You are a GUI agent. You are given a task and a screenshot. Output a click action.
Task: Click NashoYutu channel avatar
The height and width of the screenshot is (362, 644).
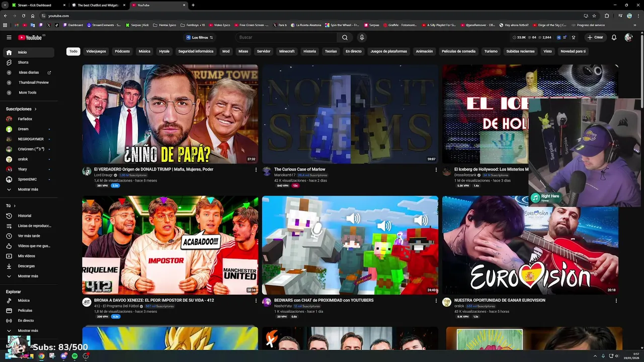click(x=267, y=302)
